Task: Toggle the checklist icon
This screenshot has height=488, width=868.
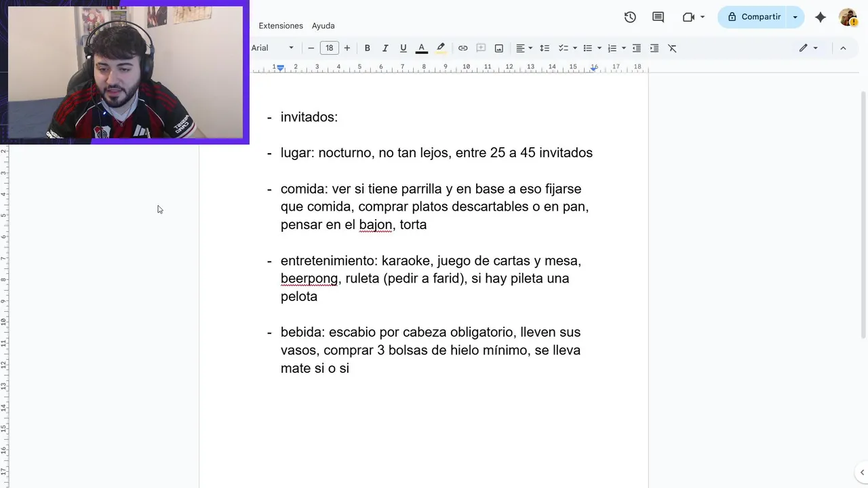Action: 563,48
